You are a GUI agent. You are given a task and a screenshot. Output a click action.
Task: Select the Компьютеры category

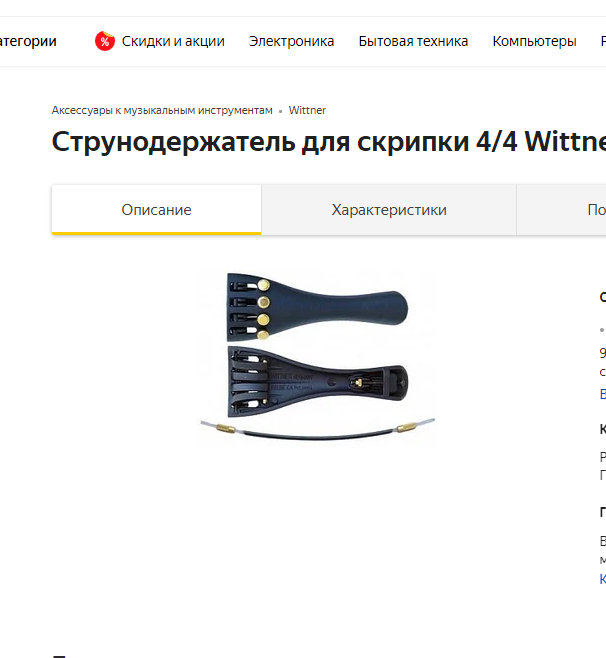pyautogui.click(x=534, y=41)
